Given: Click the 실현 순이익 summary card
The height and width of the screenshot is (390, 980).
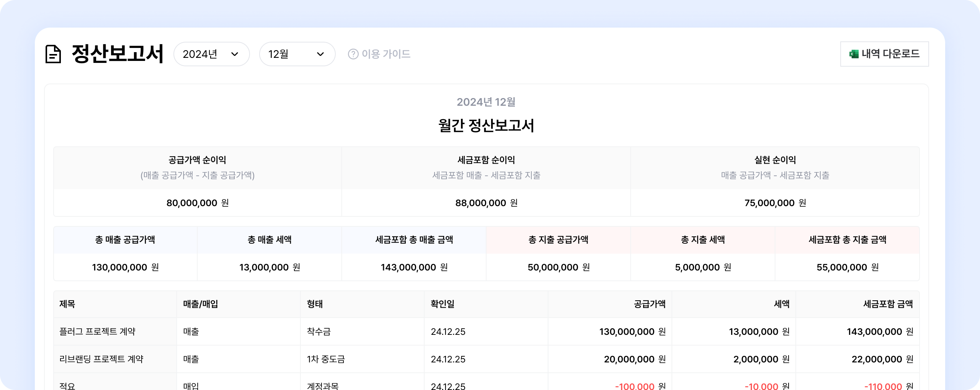Looking at the screenshot, I should 775,181.
